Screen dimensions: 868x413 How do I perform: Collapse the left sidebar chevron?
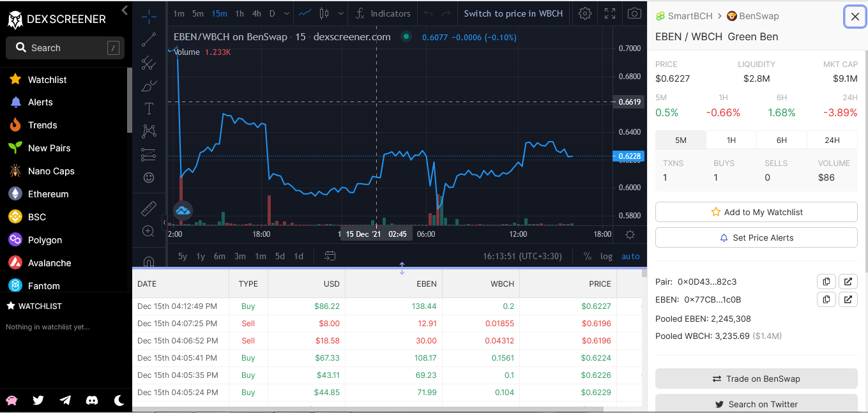[x=125, y=10]
